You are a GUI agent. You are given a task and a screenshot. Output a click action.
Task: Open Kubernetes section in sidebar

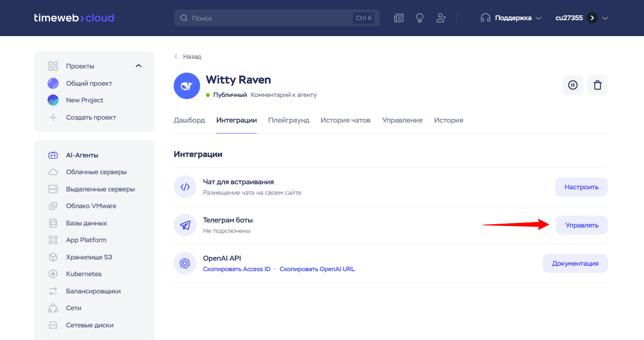click(83, 274)
